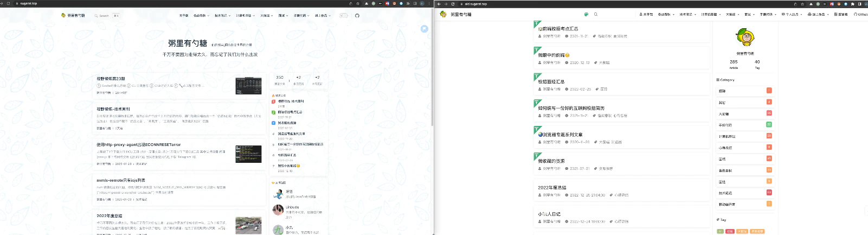Viewport: 868px width, 235px height.
Task: Open article nvmls-remote只有iojs列表
Action: tap(121, 180)
